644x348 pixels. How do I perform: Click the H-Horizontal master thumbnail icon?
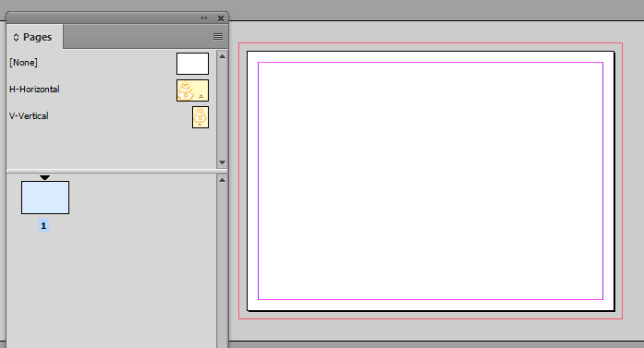tap(192, 90)
